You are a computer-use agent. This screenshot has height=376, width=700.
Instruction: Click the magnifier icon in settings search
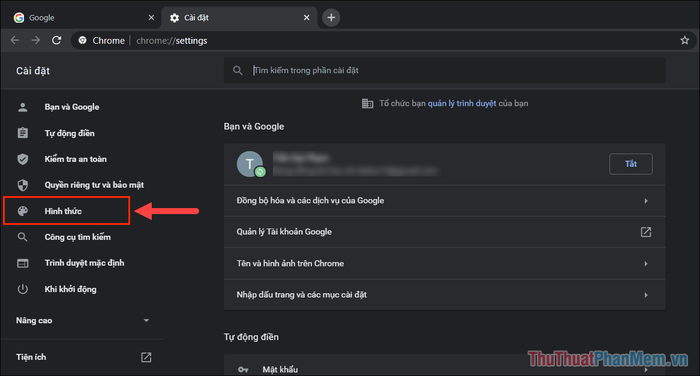click(x=238, y=71)
